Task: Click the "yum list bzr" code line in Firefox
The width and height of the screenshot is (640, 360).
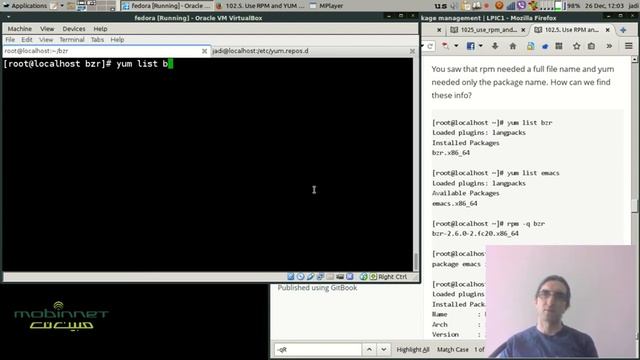Action: point(492,122)
